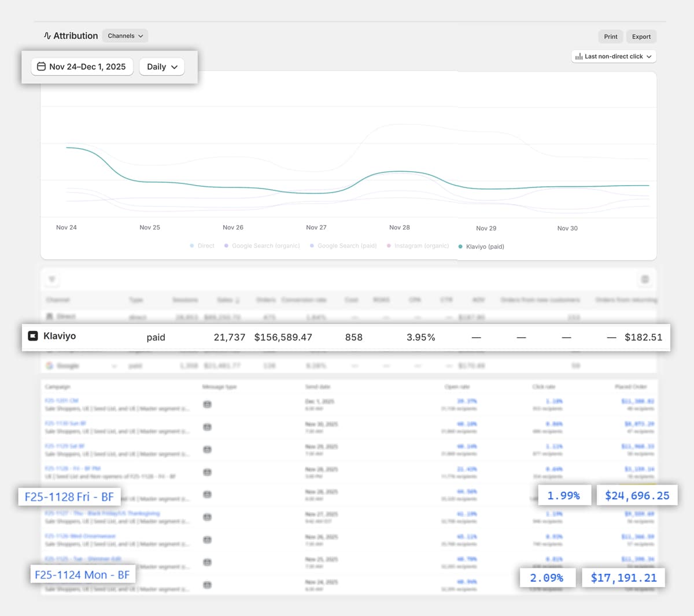Toggle the Instagram (organic) legend series

(x=418, y=246)
